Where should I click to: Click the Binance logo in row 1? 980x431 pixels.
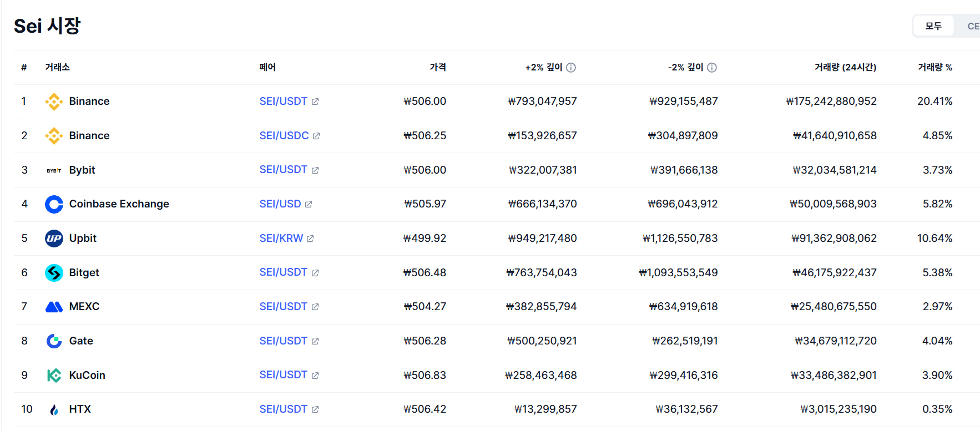click(x=54, y=102)
